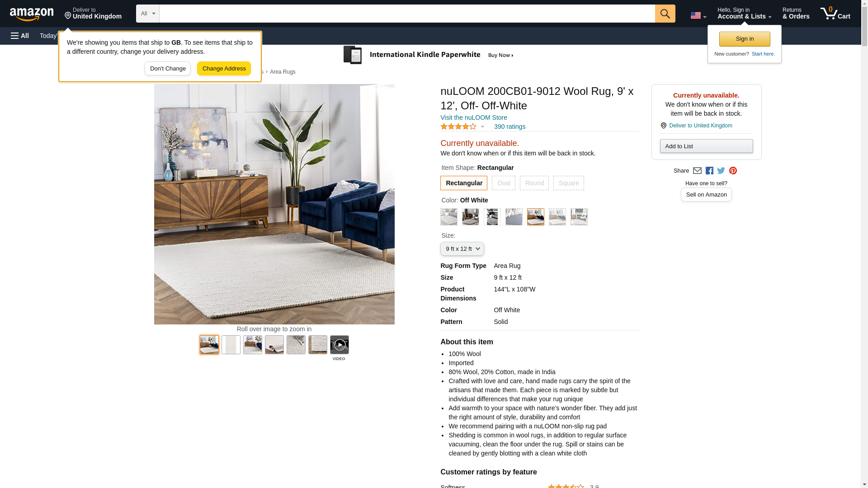Choose the Round item shape
868x488 pixels.
[534, 183]
